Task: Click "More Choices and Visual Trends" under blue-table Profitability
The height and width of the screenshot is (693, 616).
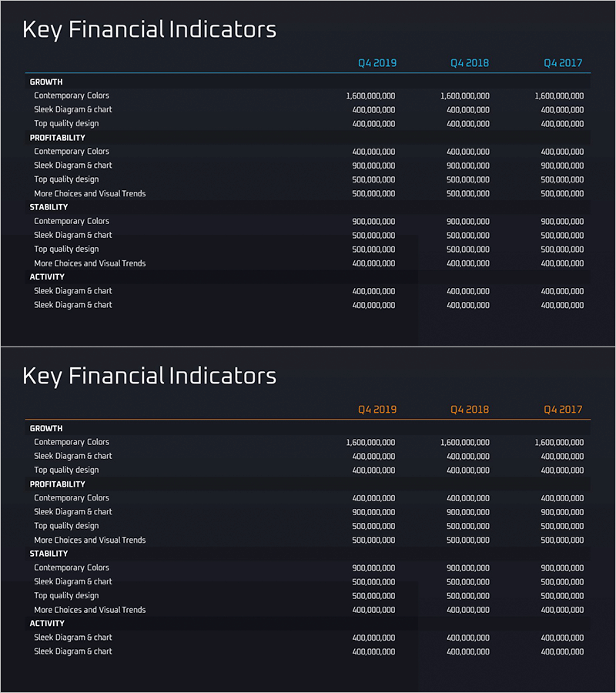Action: point(89,193)
